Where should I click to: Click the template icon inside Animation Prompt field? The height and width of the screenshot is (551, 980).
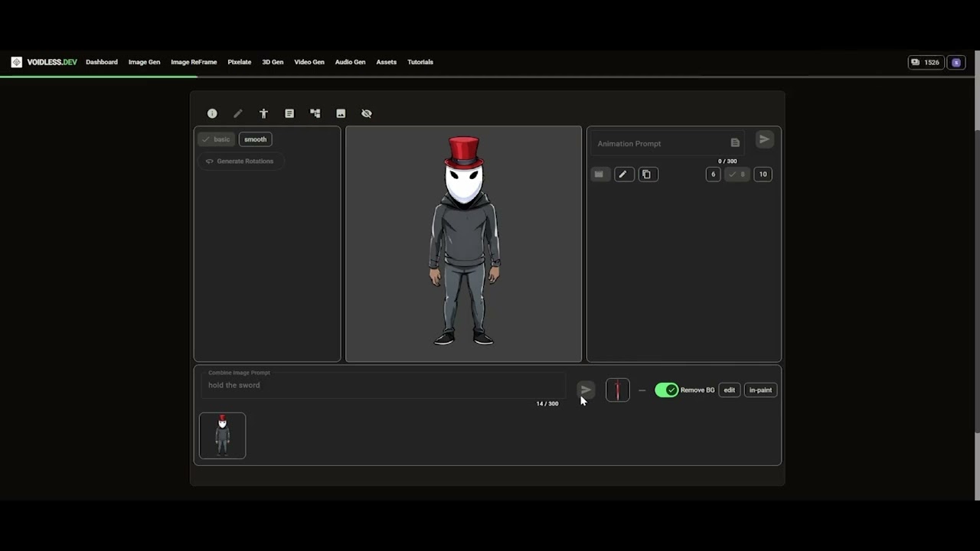coord(735,143)
